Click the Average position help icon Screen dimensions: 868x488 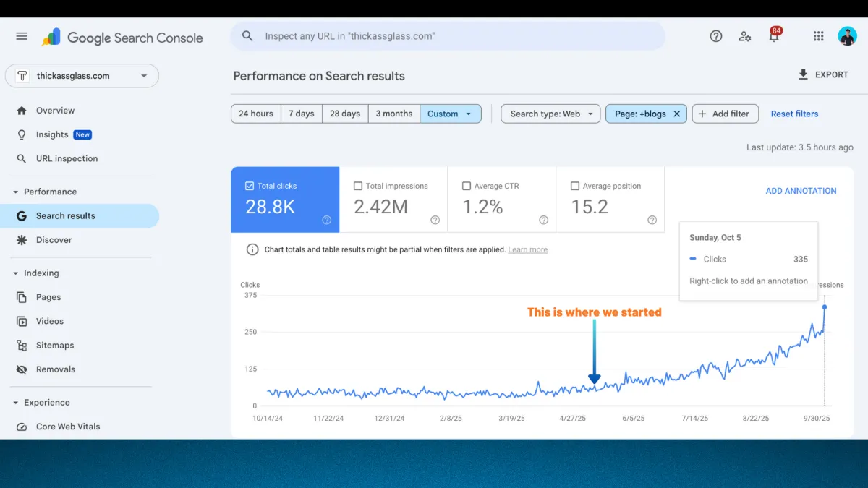pyautogui.click(x=652, y=220)
